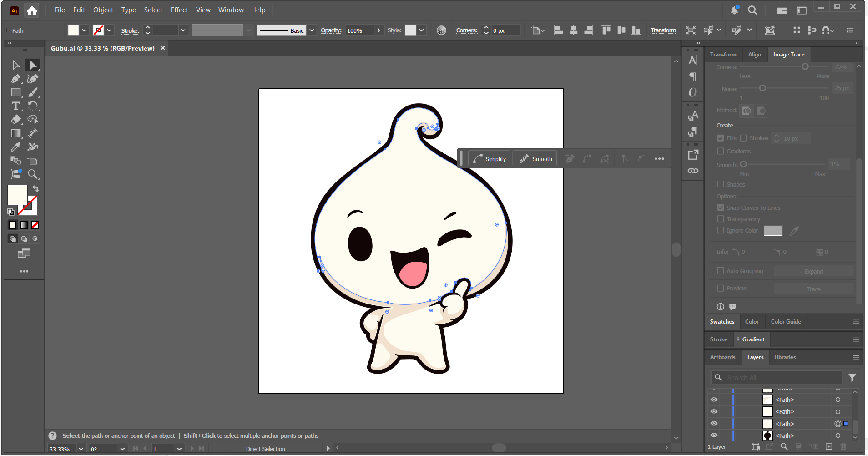The height and width of the screenshot is (456, 868).
Task: Click the Simplify button
Action: pos(490,159)
